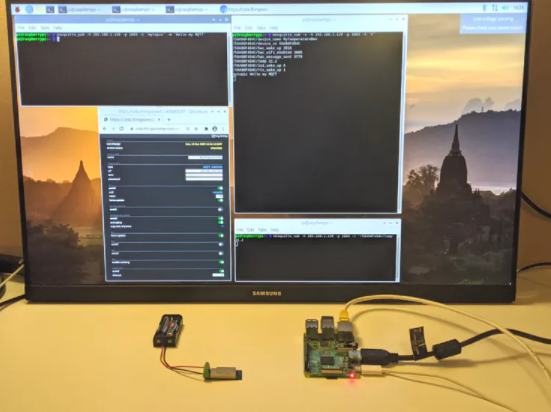
Task: Open a new Chromium tab with plus button
Action: pyautogui.click(x=169, y=120)
